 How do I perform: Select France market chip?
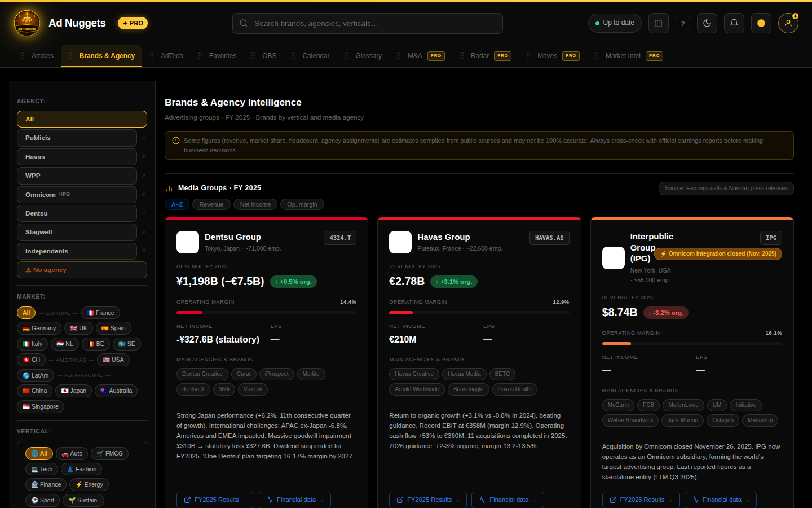coord(100,313)
